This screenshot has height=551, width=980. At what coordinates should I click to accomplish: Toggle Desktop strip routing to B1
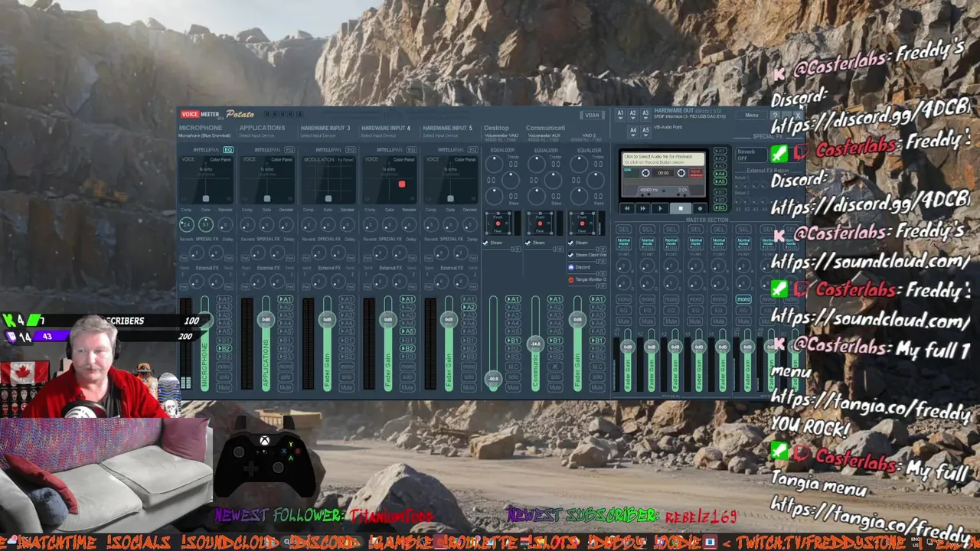click(513, 341)
